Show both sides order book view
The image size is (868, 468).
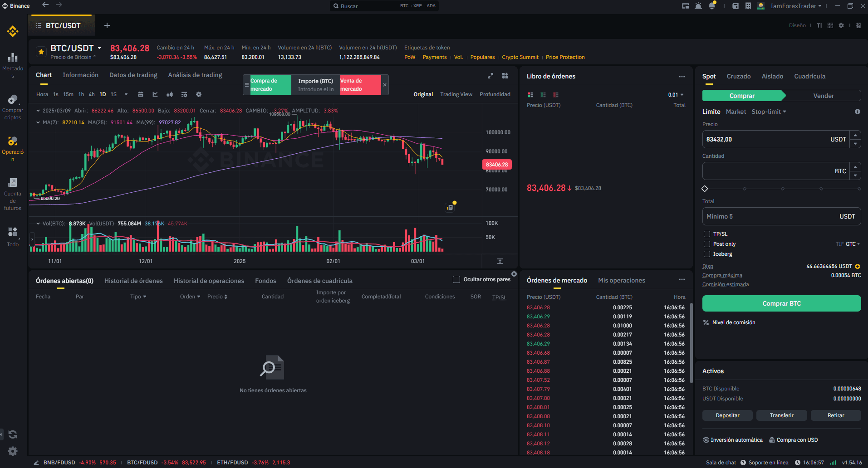click(x=530, y=95)
